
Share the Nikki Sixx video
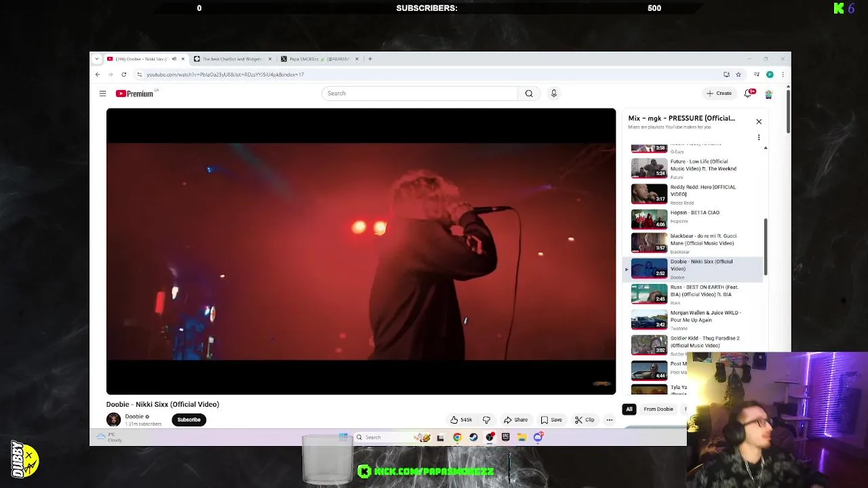(515, 420)
